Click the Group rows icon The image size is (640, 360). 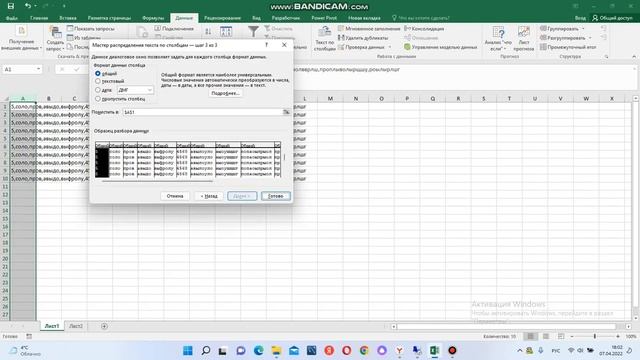[543, 29]
